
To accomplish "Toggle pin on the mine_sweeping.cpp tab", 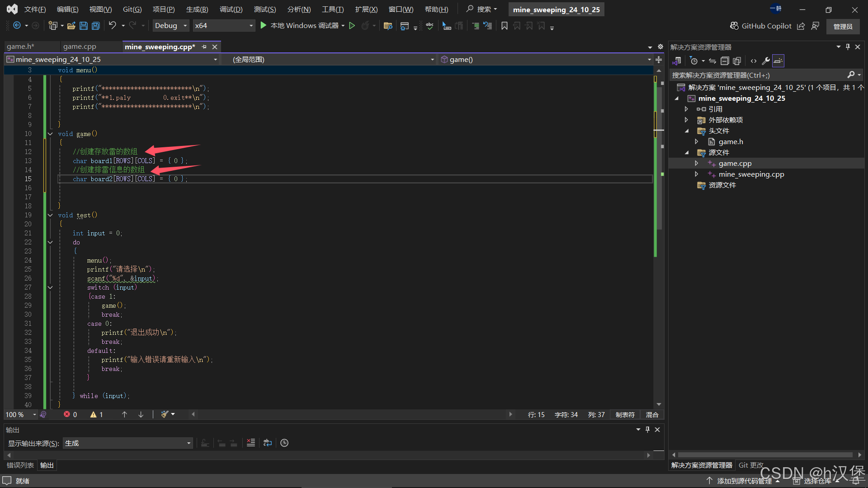I will point(204,47).
